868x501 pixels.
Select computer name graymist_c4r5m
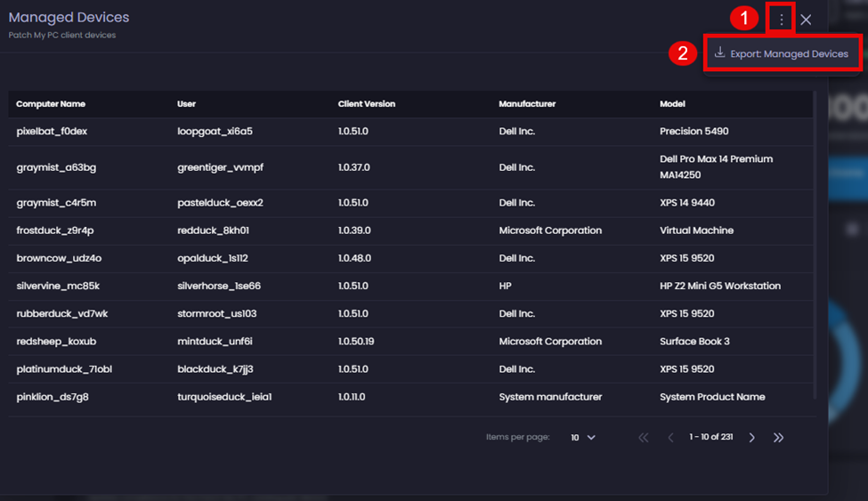[56, 203]
